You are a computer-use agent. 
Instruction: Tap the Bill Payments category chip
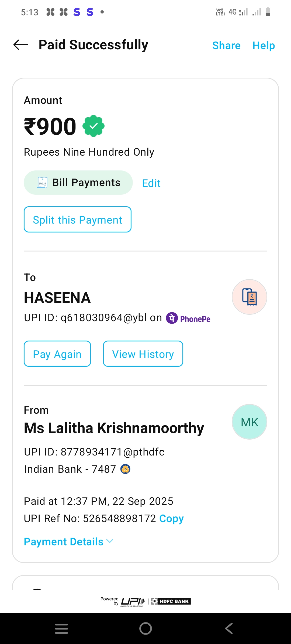[78, 183]
